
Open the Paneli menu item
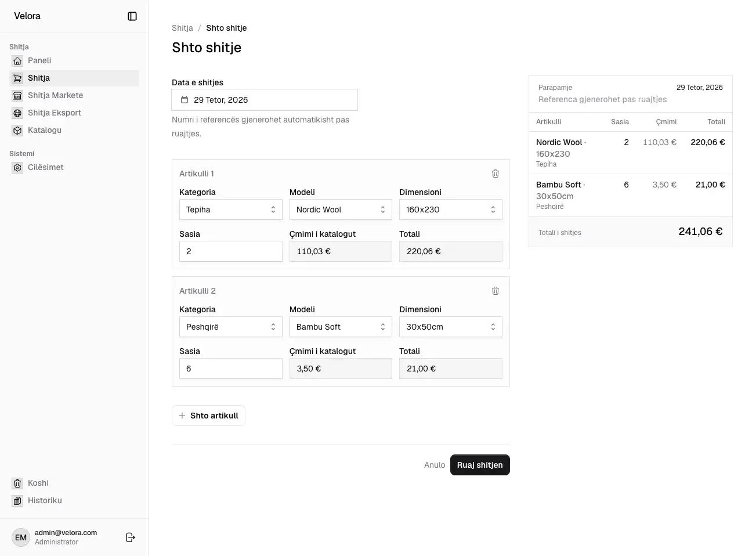coord(74,60)
